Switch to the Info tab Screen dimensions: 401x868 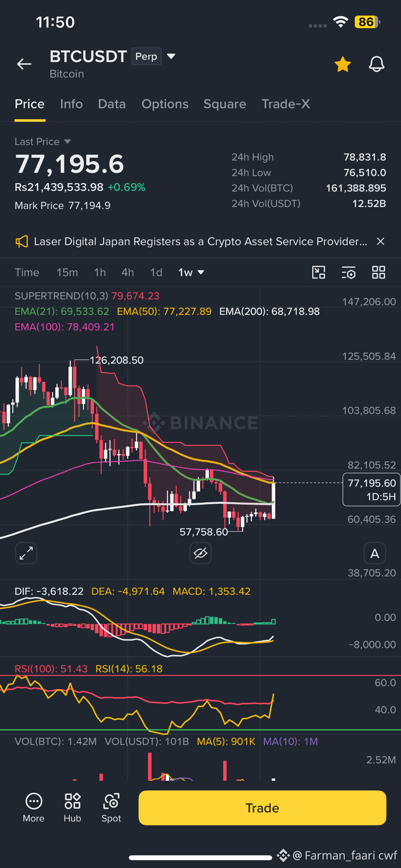pos(71,104)
